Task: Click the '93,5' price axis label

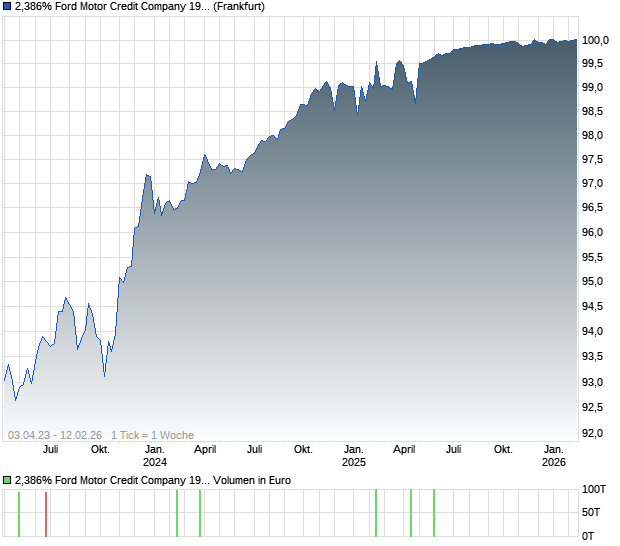Action: tap(592, 357)
